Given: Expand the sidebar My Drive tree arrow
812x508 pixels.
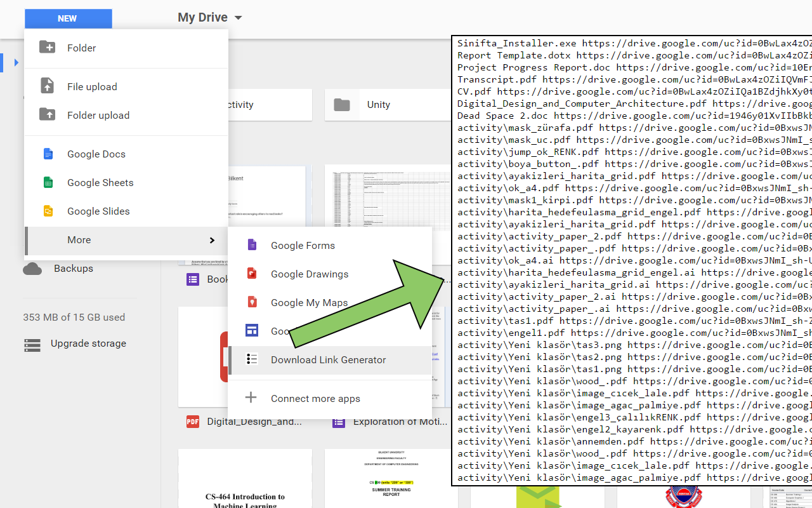Looking at the screenshot, I should coord(16,62).
